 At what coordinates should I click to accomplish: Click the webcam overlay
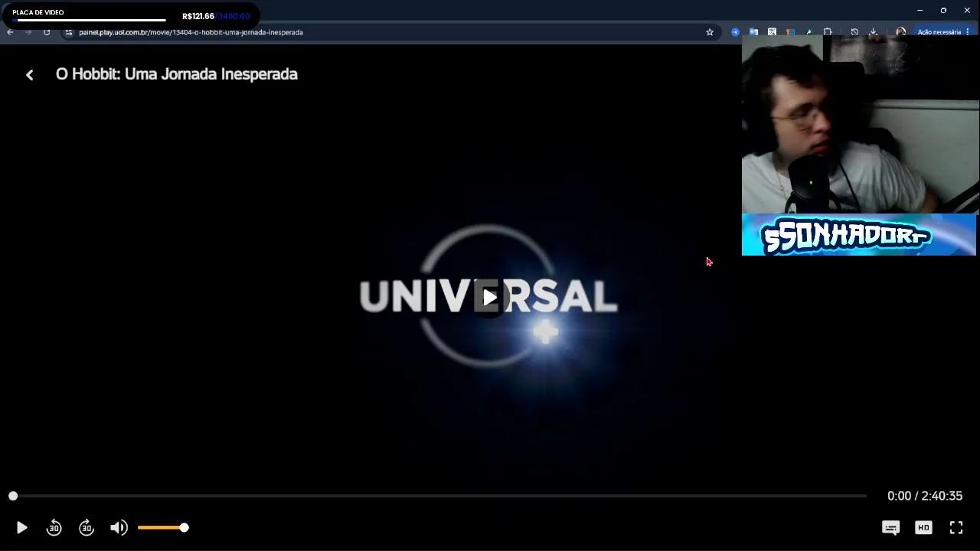(861, 124)
